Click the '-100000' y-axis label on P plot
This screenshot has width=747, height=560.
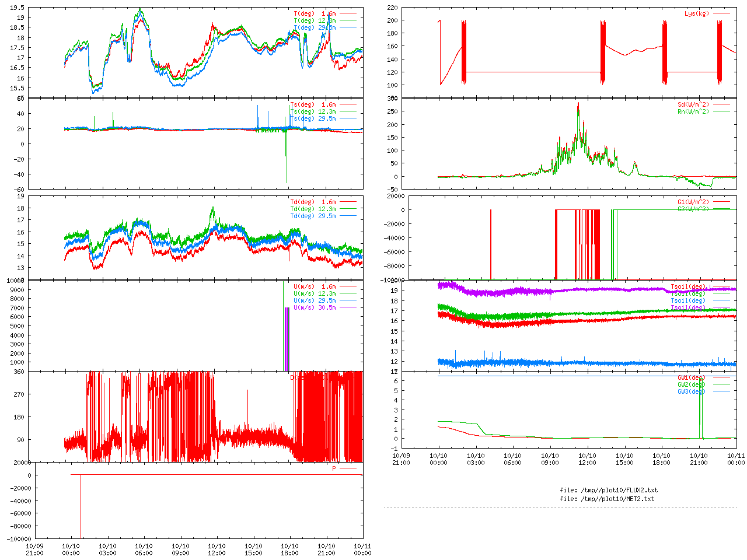19,540
